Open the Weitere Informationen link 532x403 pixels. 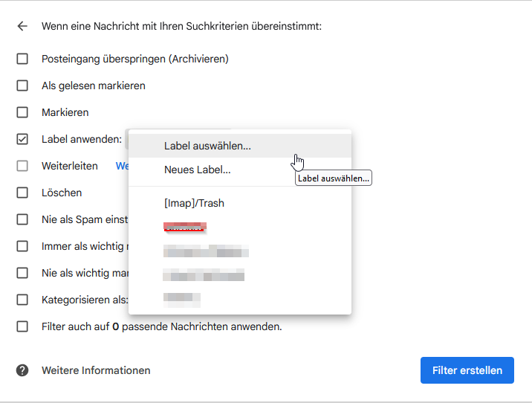(96, 370)
